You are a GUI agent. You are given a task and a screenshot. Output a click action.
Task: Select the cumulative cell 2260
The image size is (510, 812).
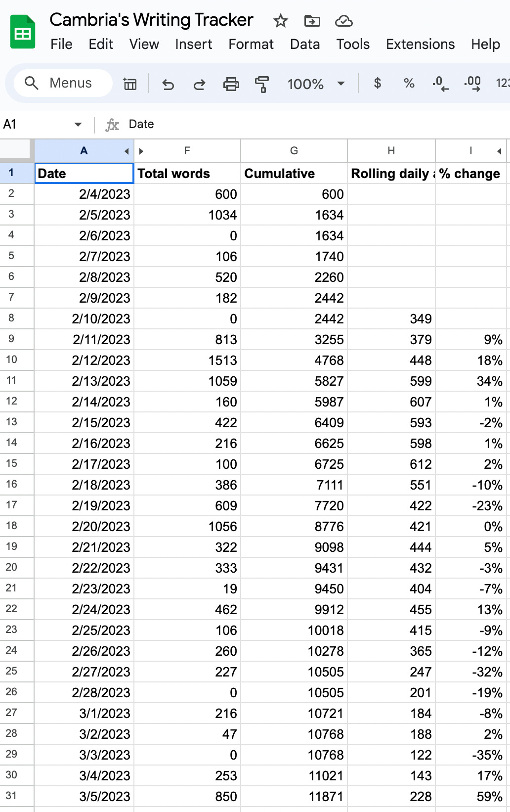pos(294,277)
